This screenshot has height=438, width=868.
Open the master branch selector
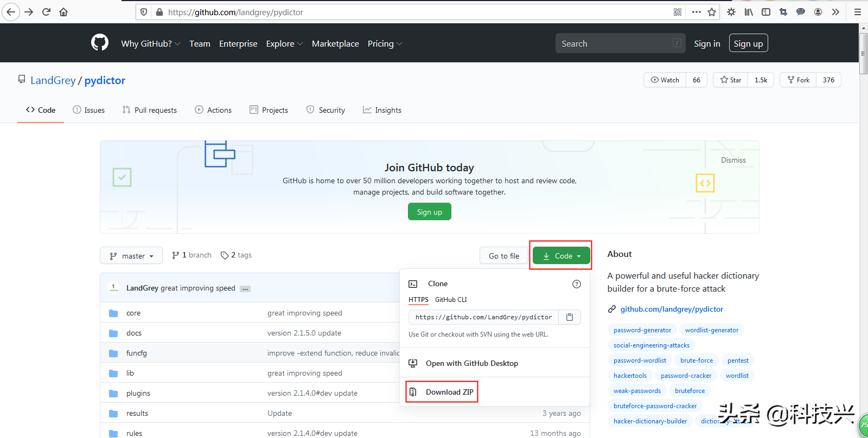131,256
